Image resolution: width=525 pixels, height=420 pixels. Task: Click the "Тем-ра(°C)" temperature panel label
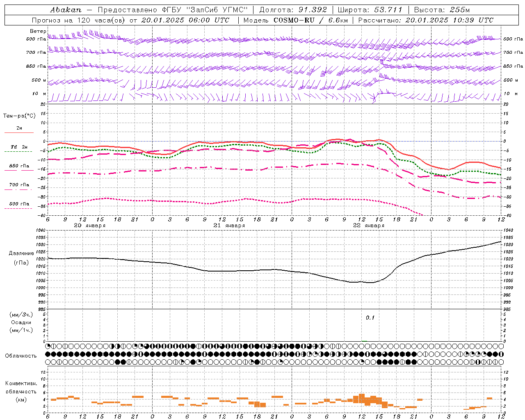[19, 116]
